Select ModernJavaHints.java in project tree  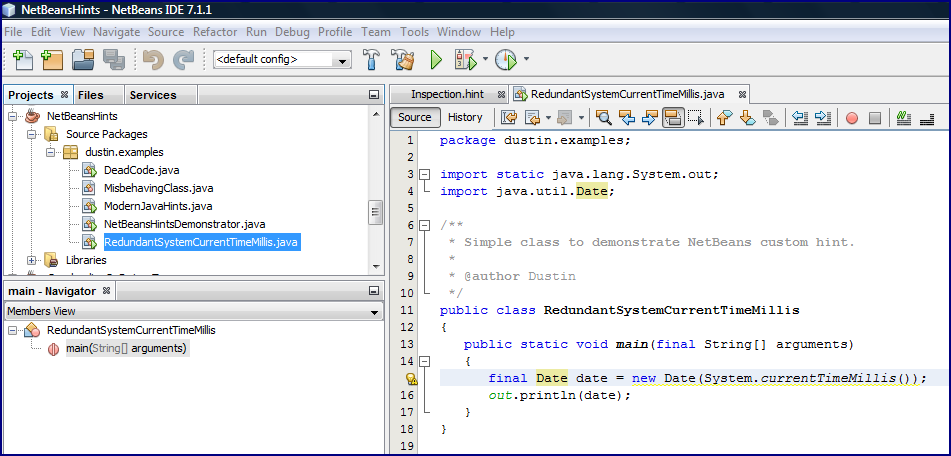click(x=158, y=206)
